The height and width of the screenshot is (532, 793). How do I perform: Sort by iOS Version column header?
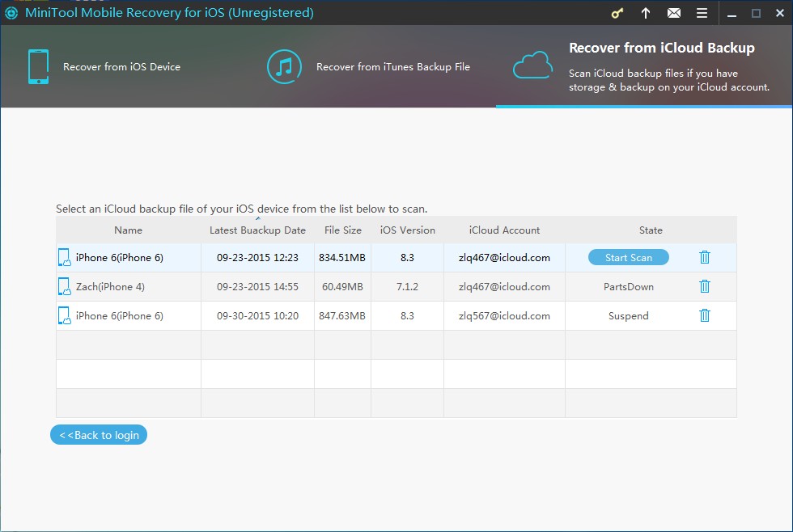point(407,230)
